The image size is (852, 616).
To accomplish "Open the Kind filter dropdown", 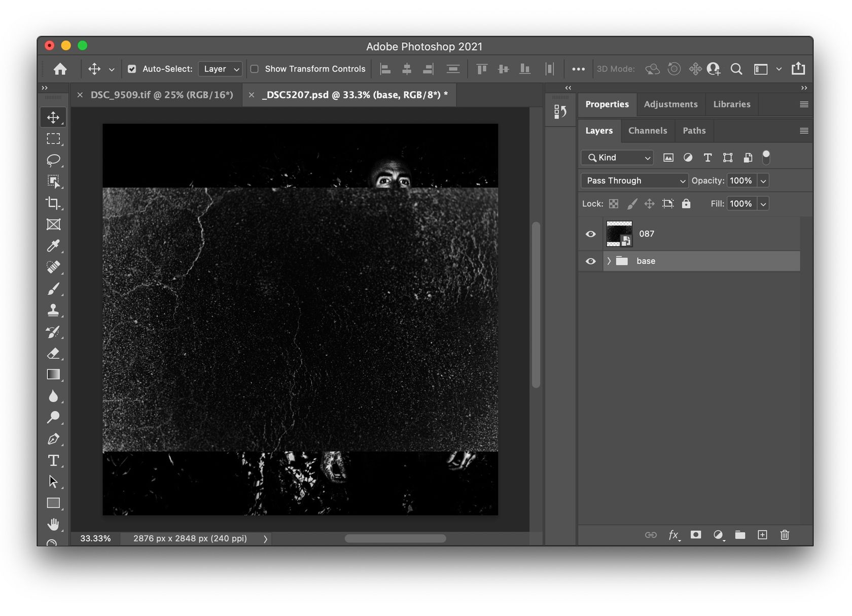I will (x=617, y=158).
